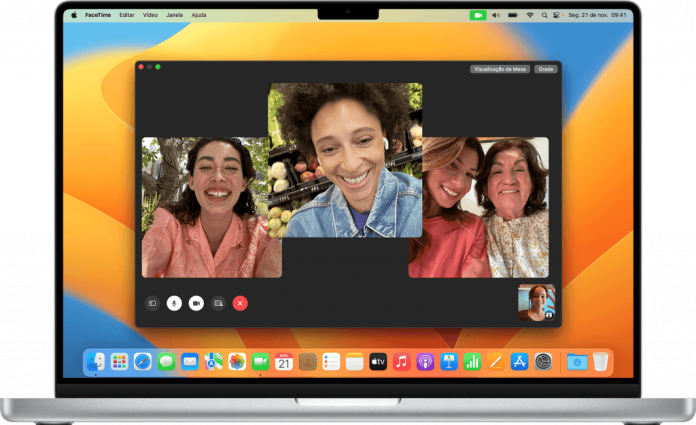Click the effects icon on self-view thumbnail
Screen dimensions: 696x425
(x=549, y=315)
